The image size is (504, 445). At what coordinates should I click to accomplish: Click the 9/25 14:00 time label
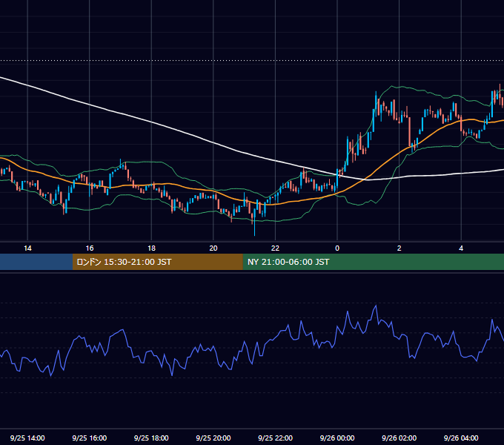click(x=27, y=438)
